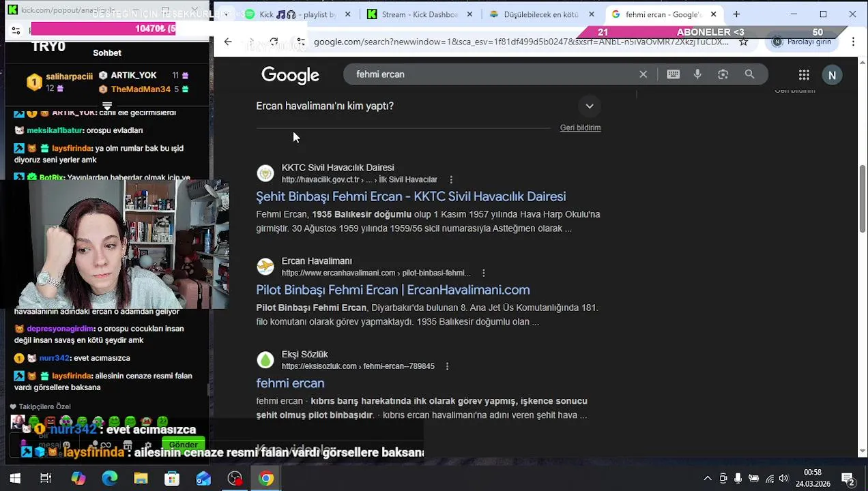Viewport: 868px width, 491px height.
Task: Click saliharpaciii in chat leaderboard
Action: point(70,76)
